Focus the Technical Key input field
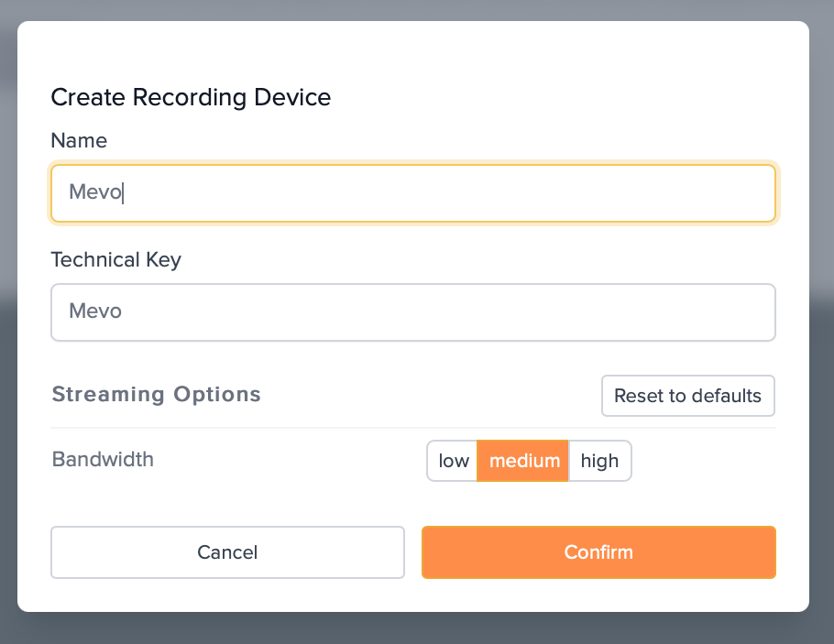This screenshot has width=834, height=644. 412,311
